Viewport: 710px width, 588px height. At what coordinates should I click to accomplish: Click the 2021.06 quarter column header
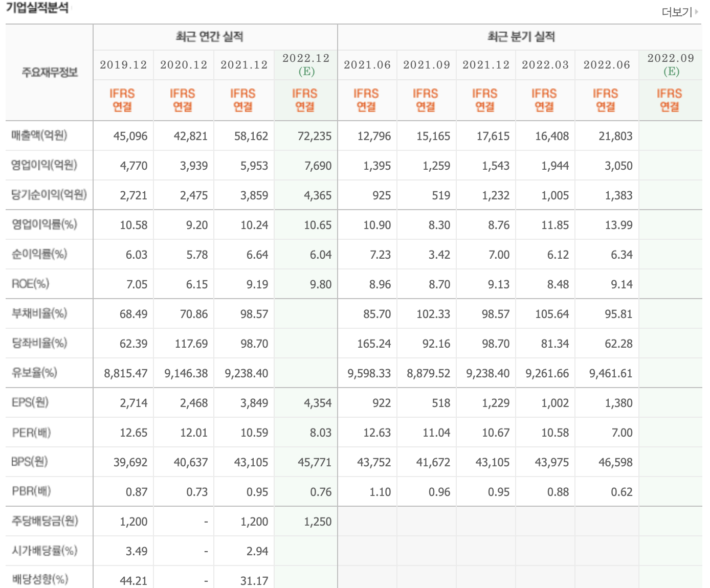point(367,65)
